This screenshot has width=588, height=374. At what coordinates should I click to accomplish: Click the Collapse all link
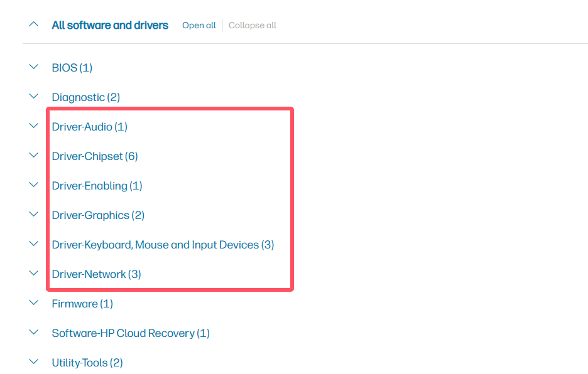[252, 26]
